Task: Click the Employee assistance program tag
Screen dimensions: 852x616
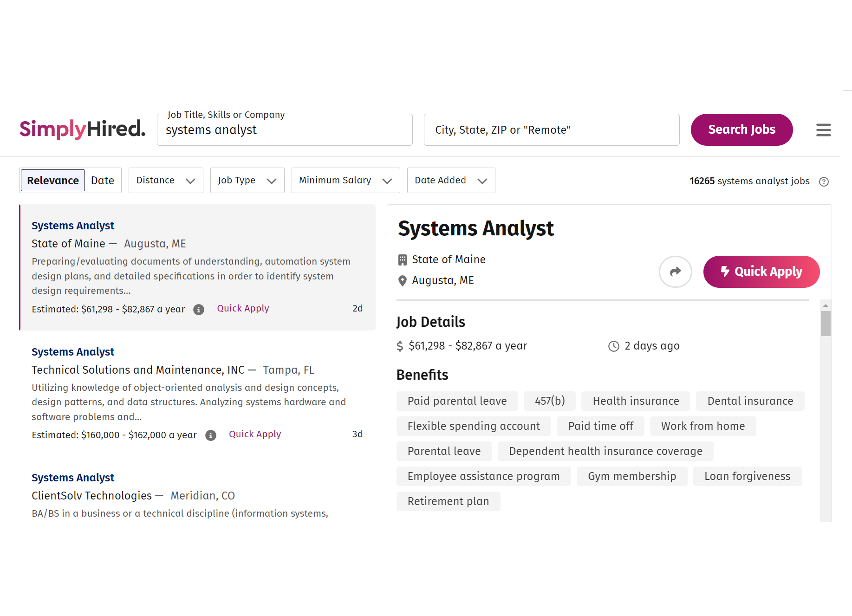Action: tap(484, 476)
